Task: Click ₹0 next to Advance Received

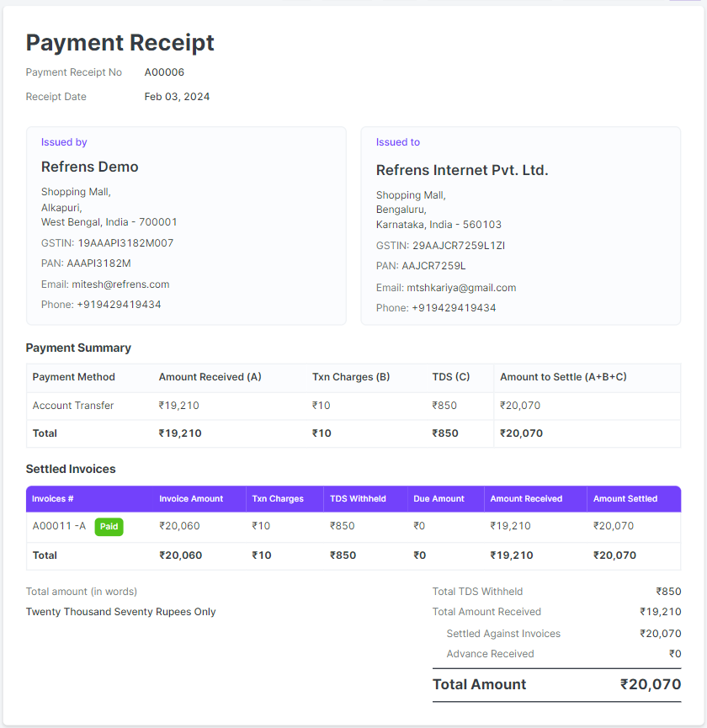Action: point(675,654)
